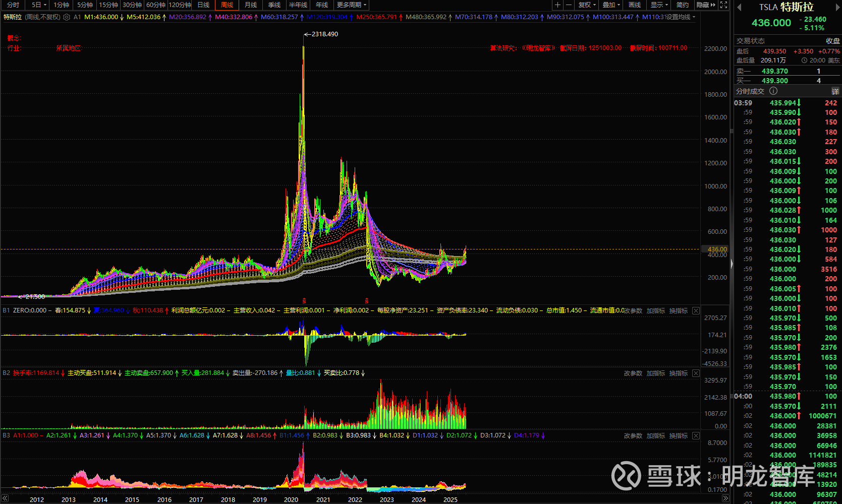Toggle 隐藏 to hide side panel
The width and height of the screenshot is (842, 504).
(705, 5)
